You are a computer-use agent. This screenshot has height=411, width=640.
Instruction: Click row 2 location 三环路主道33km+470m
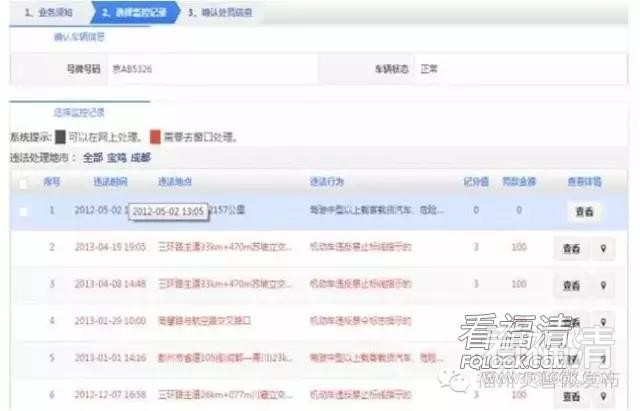click(x=225, y=247)
